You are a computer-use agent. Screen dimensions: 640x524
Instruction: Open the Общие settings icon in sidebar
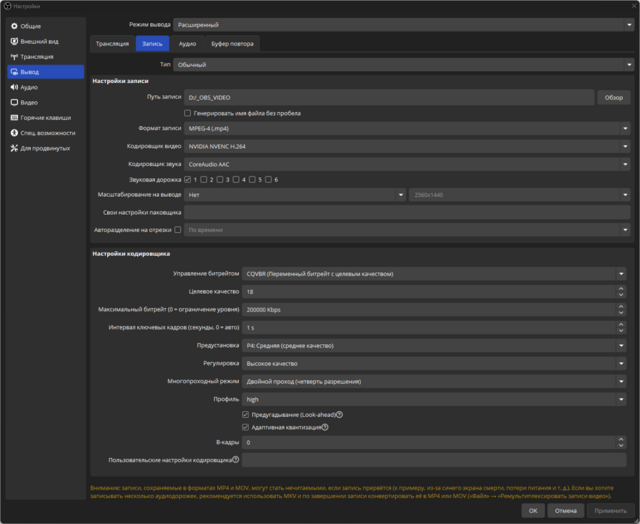[x=13, y=27]
